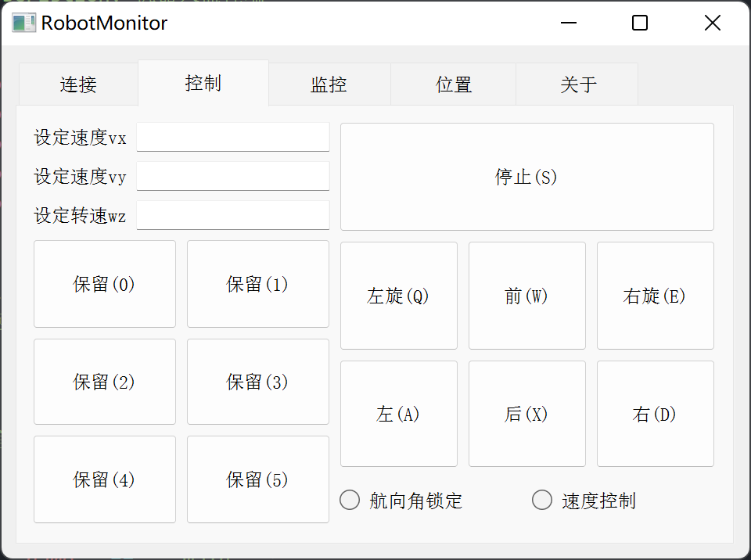Open the 关于 tab

[577, 84]
